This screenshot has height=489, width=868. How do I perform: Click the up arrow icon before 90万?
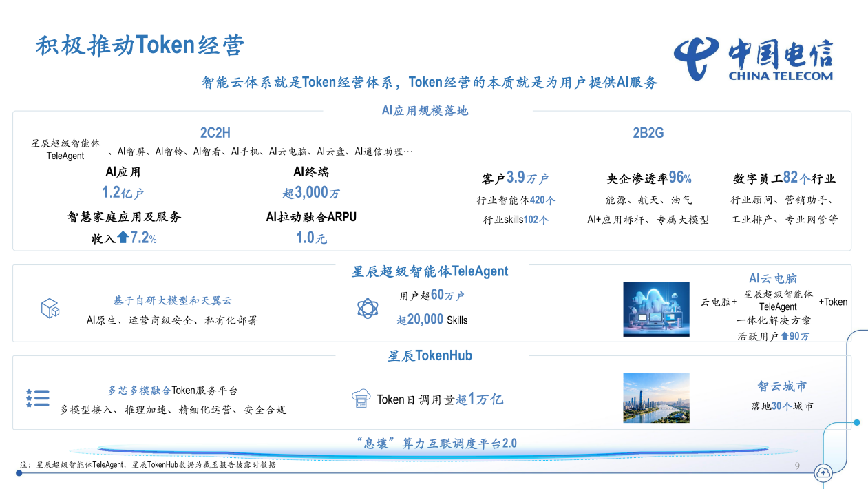pos(784,336)
